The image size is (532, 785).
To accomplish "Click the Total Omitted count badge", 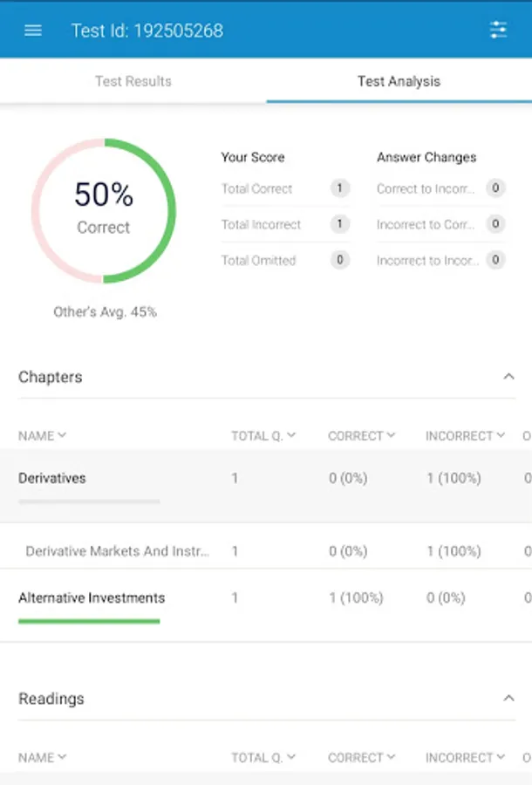I will point(340,260).
